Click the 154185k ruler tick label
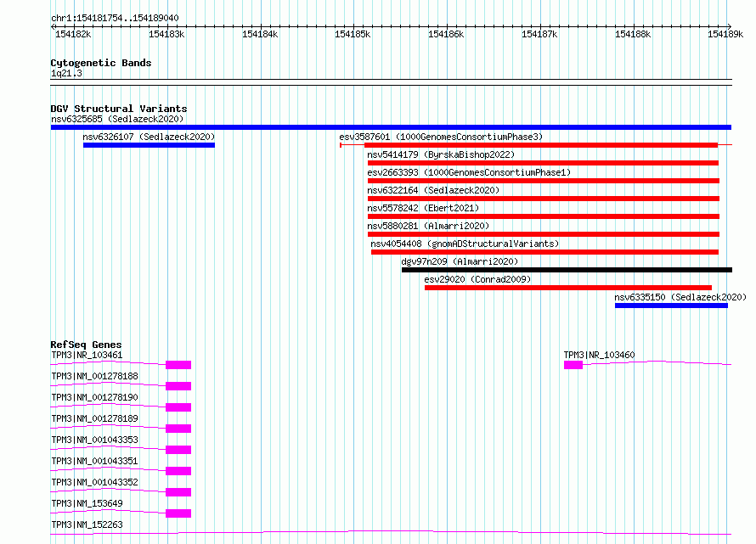This screenshot has height=544, width=756. (353, 34)
